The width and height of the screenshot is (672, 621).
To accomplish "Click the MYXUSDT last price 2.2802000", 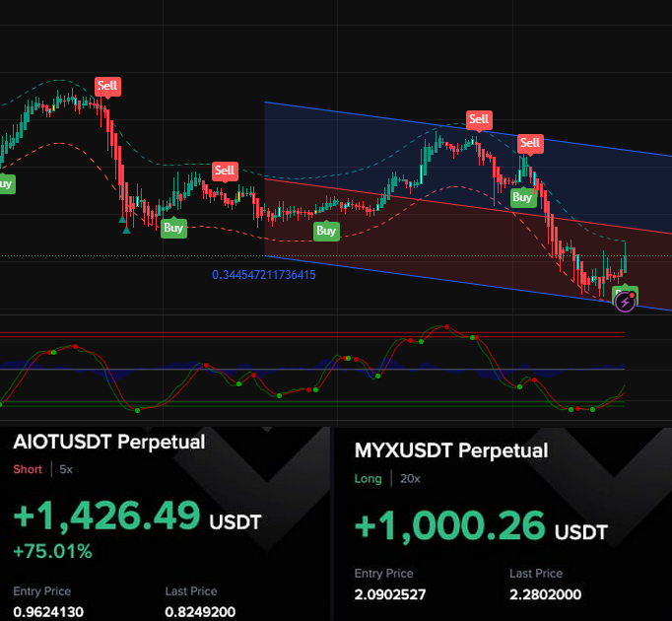I will 545,594.
